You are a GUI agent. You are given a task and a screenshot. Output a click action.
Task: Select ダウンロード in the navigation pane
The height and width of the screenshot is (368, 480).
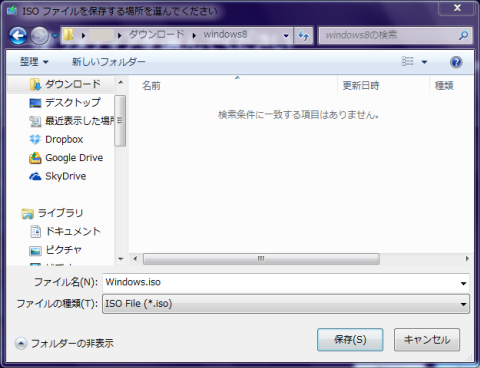point(62,84)
